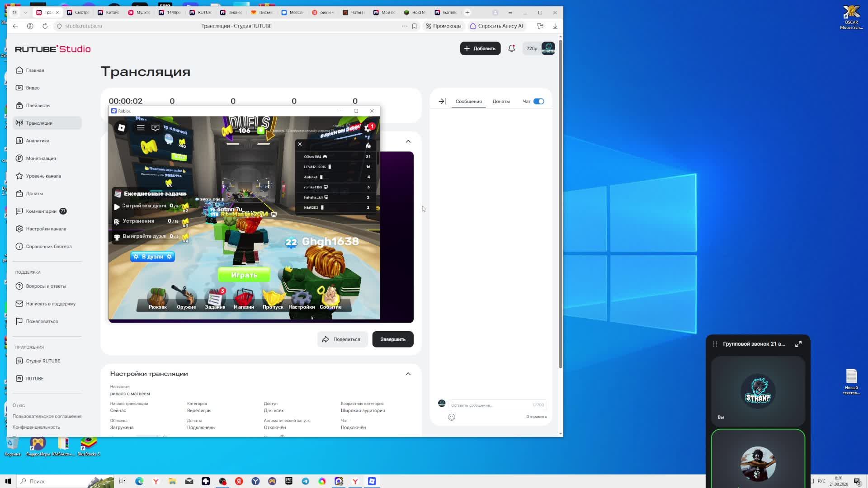Click the notifications bell icon
Viewport: 868px width, 488px height.
pos(511,48)
